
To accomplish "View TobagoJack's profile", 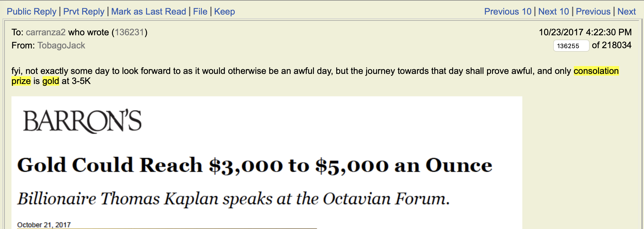I will [x=61, y=45].
